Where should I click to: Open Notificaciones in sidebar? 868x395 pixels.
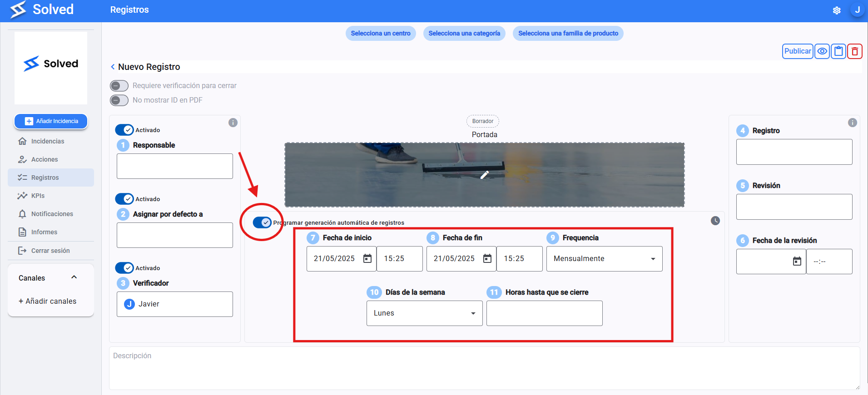(x=51, y=214)
